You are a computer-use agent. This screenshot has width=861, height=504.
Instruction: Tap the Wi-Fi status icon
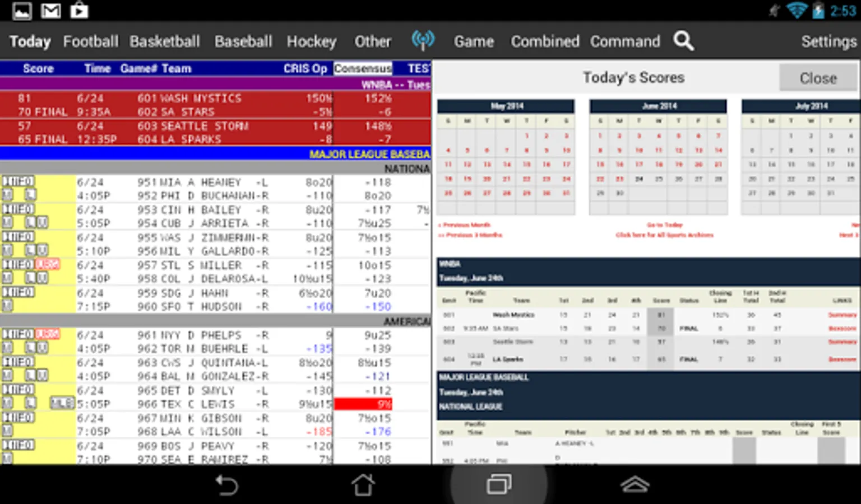tap(797, 10)
